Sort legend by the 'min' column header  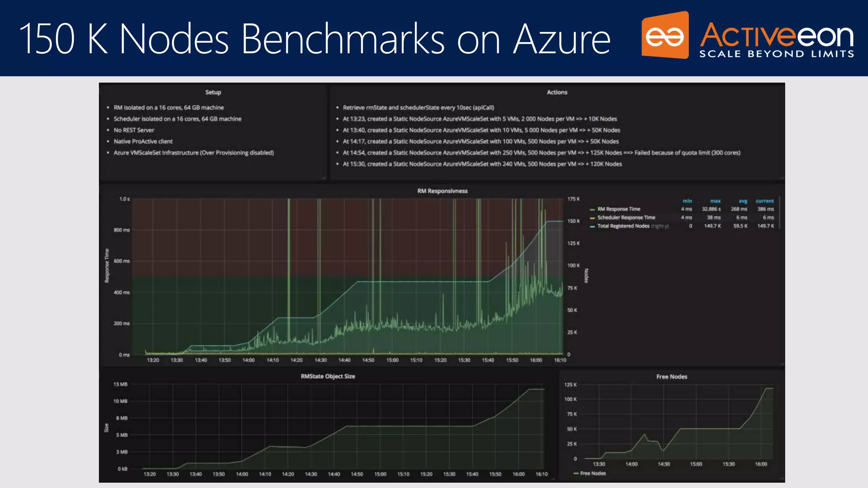pos(687,201)
